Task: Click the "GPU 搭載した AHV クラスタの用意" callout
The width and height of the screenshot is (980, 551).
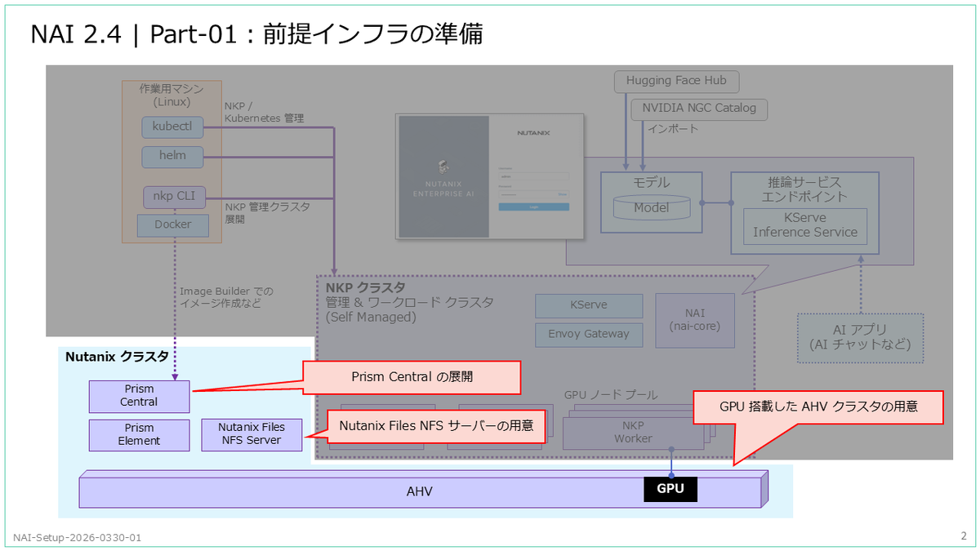Action: tap(818, 406)
